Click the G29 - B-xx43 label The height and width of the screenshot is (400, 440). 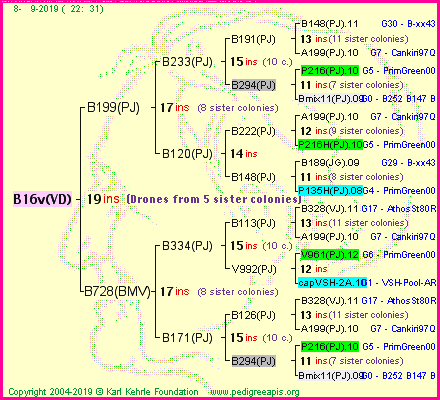pos(408,163)
